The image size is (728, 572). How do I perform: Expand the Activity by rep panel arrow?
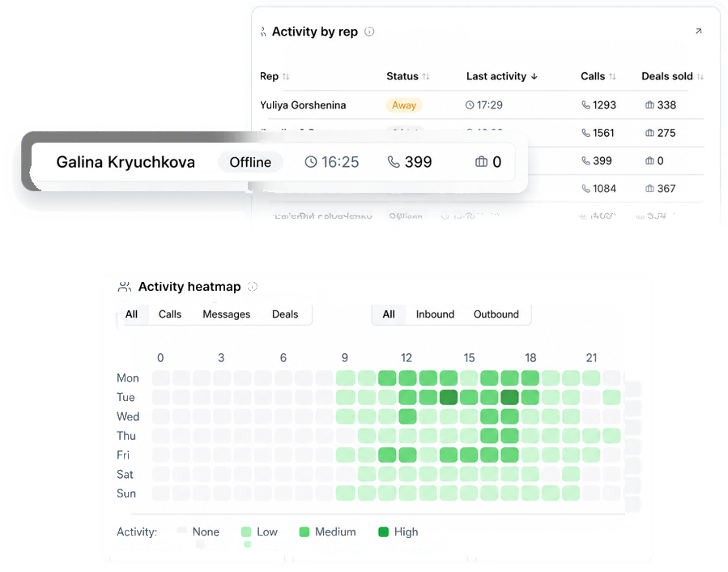(698, 31)
